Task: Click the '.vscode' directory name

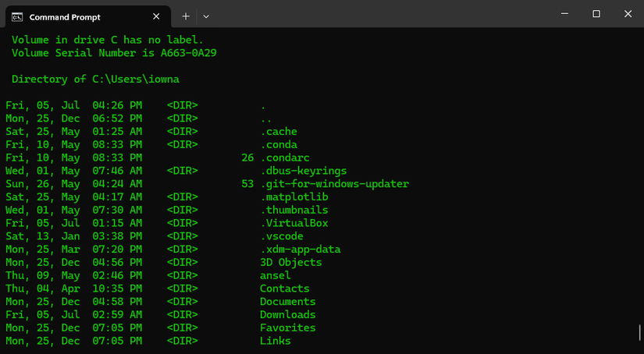Action: pos(282,236)
